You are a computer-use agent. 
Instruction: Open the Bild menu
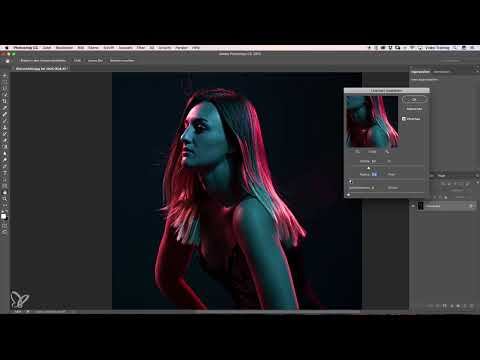(x=81, y=48)
